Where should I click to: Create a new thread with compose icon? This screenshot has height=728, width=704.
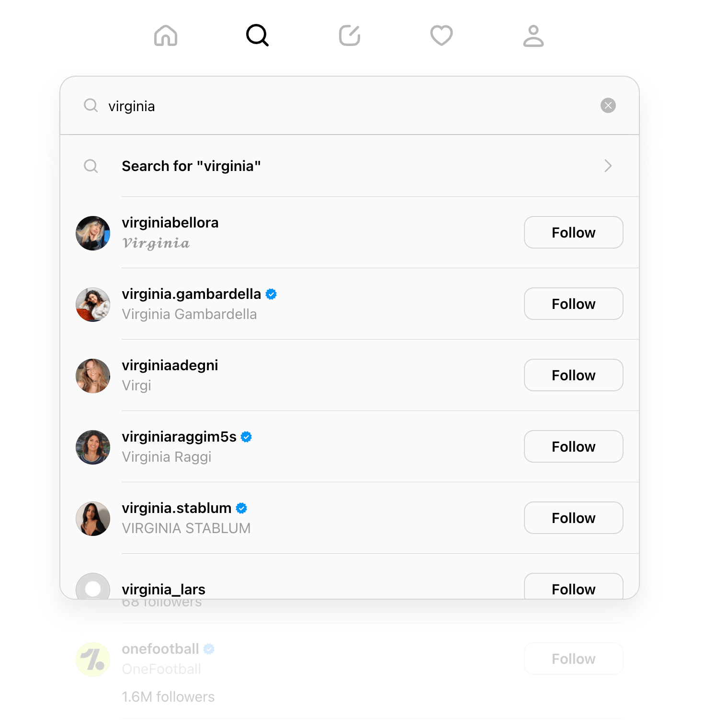click(350, 36)
